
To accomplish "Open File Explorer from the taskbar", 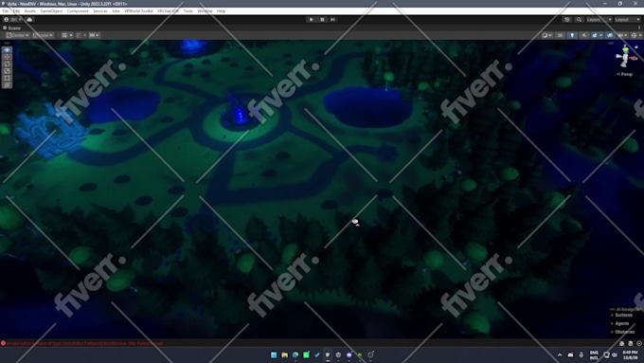I will pyautogui.click(x=284, y=354).
